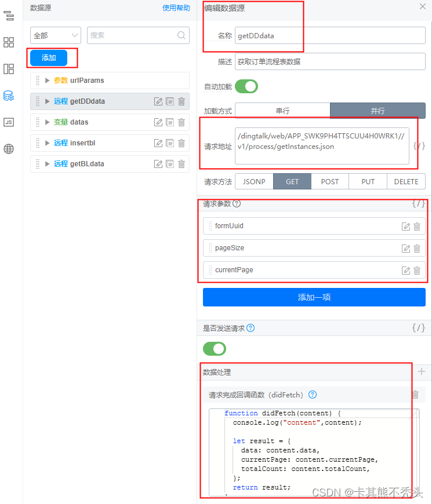
Task: Expand the getDDdata row
Action: coord(48,101)
